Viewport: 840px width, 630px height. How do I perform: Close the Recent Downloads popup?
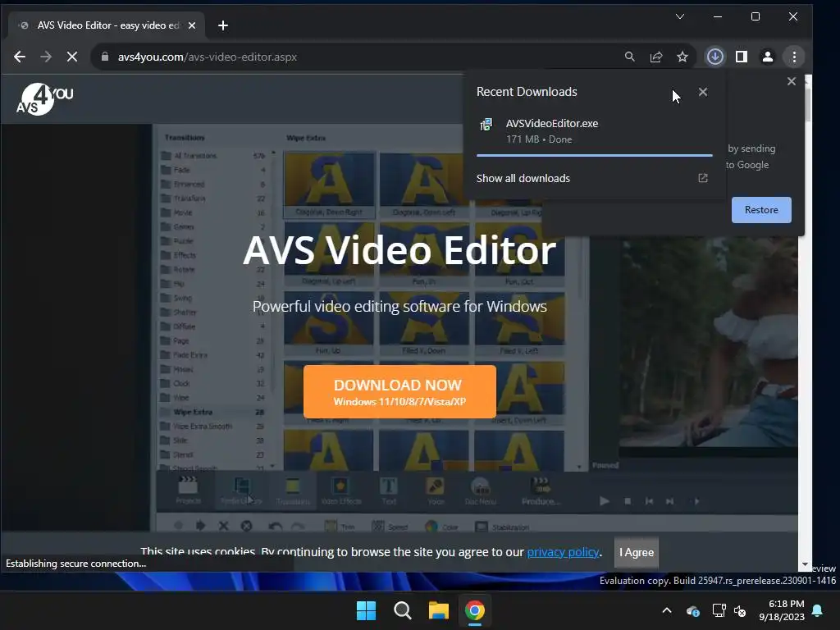pos(703,92)
